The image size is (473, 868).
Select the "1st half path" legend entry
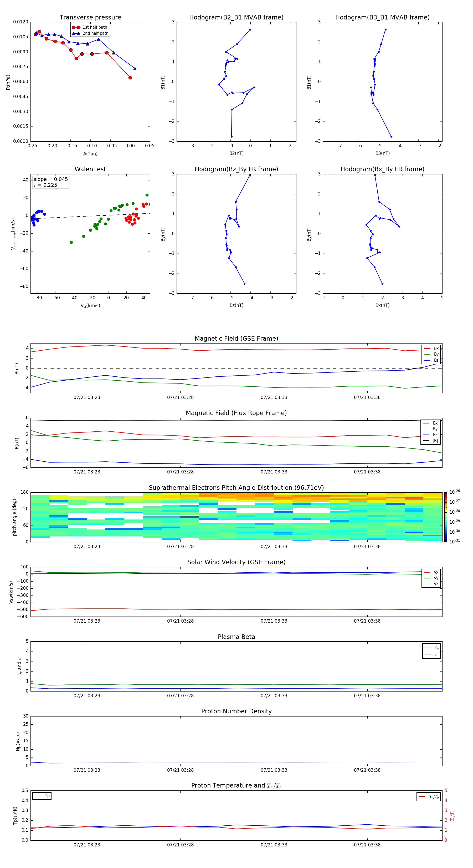click(x=90, y=27)
